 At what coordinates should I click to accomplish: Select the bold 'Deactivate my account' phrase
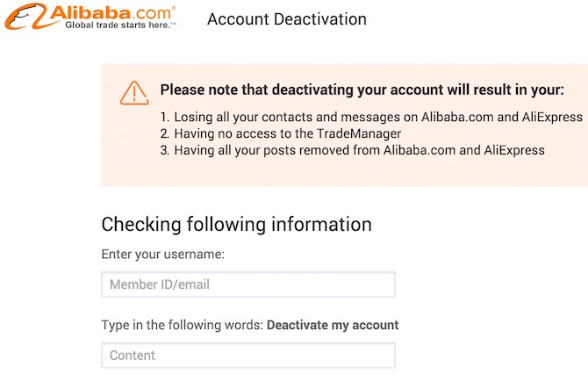point(333,325)
